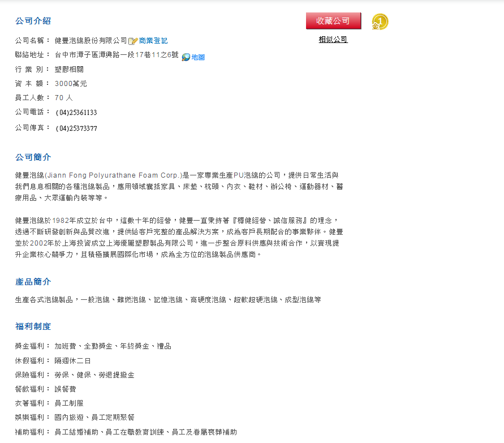Open the 商業登記 link
Screen dimensions: 504x443
[153, 41]
